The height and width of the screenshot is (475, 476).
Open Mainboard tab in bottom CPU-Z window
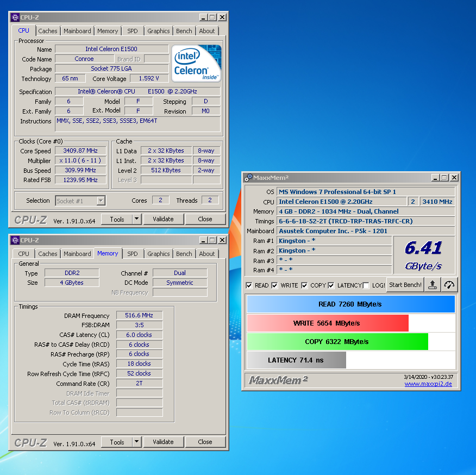click(77, 254)
